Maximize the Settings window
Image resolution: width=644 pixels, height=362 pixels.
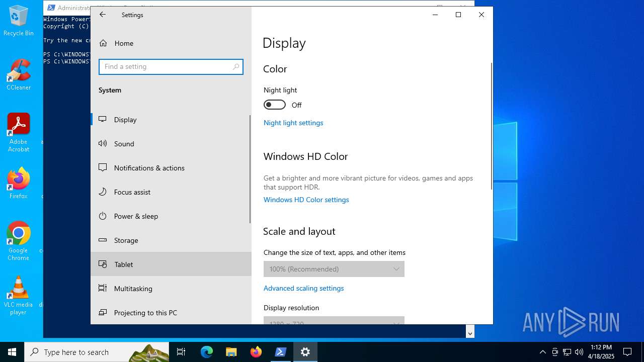click(458, 15)
